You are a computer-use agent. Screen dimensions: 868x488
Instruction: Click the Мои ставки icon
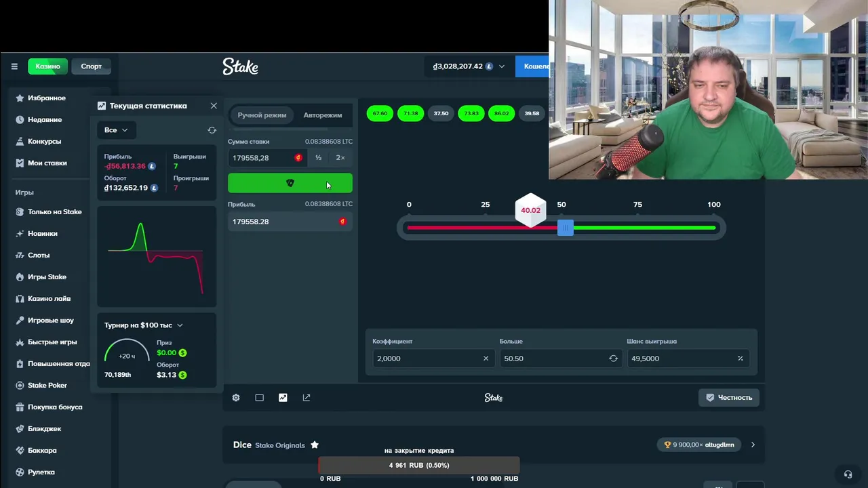(x=20, y=163)
